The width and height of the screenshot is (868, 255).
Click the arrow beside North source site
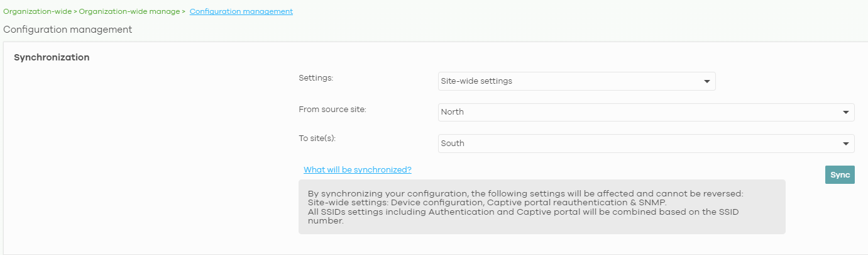coord(846,113)
